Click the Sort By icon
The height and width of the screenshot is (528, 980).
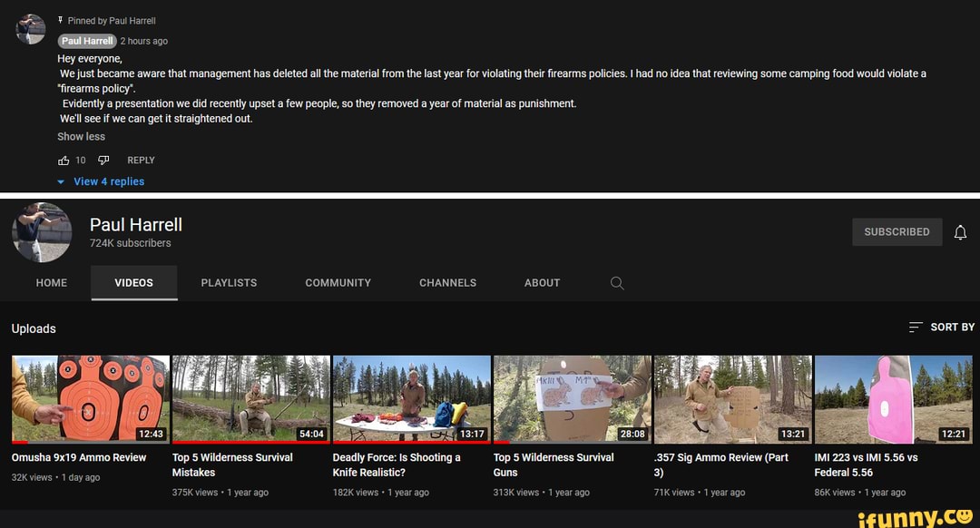pyautogui.click(x=916, y=328)
